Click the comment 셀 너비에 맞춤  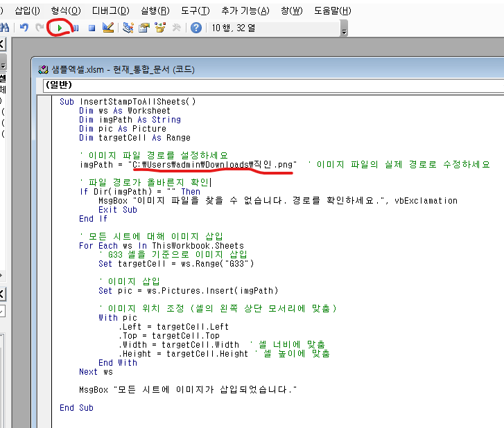pyautogui.click(x=288, y=344)
